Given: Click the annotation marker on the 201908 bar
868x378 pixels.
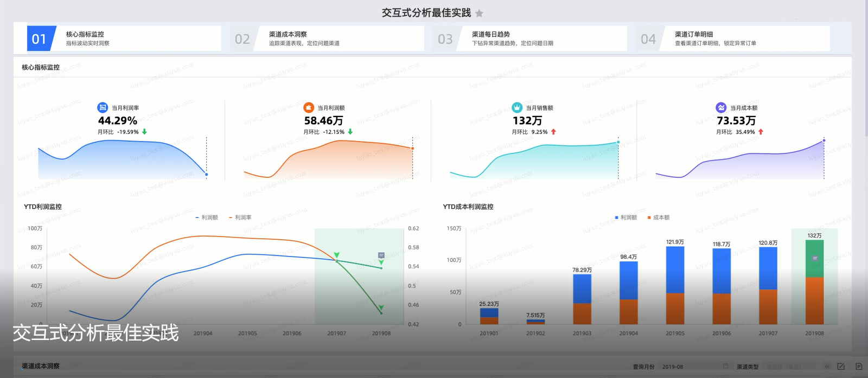Looking at the screenshot, I should tap(814, 259).
